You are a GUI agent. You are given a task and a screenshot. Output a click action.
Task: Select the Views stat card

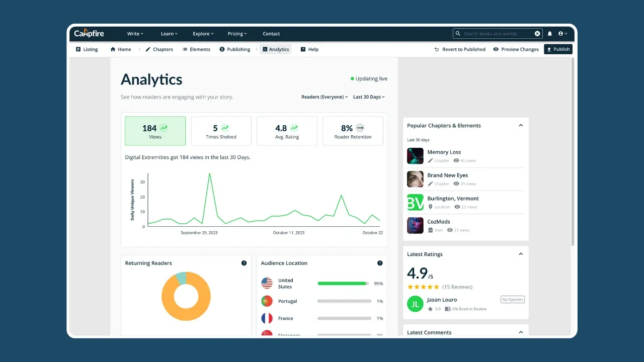click(x=155, y=131)
